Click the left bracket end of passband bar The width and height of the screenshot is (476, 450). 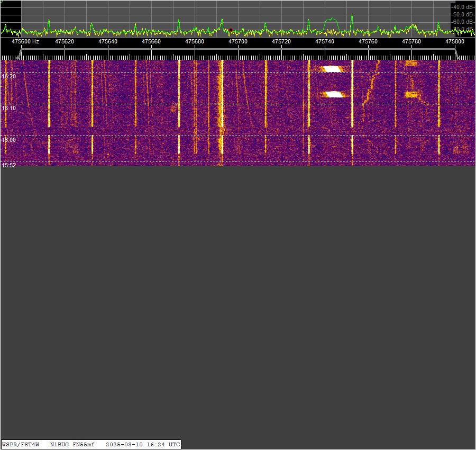point(21,52)
